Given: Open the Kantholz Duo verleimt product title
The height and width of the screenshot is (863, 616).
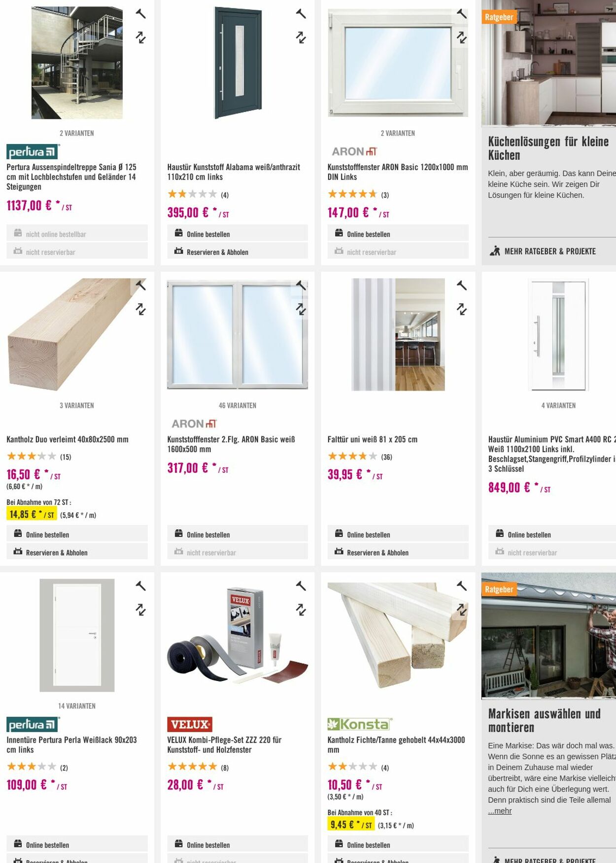Looking at the screenshot, I should point(68,439).
